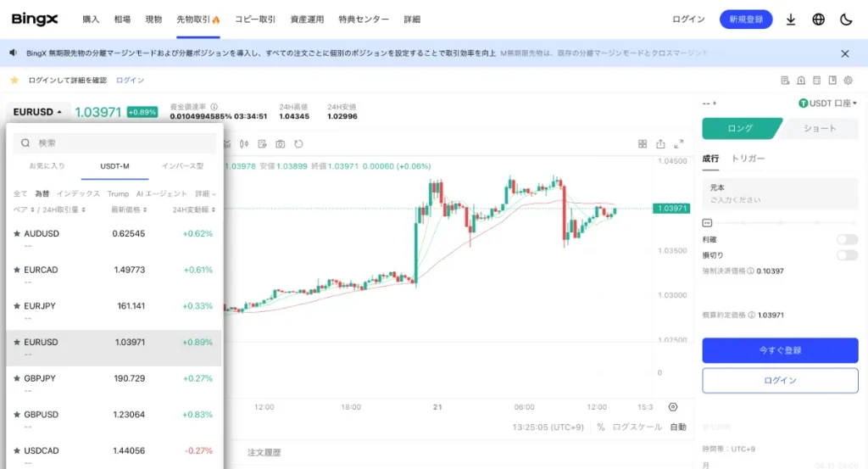Favorite the EURJPY pair star

point(17,305)
